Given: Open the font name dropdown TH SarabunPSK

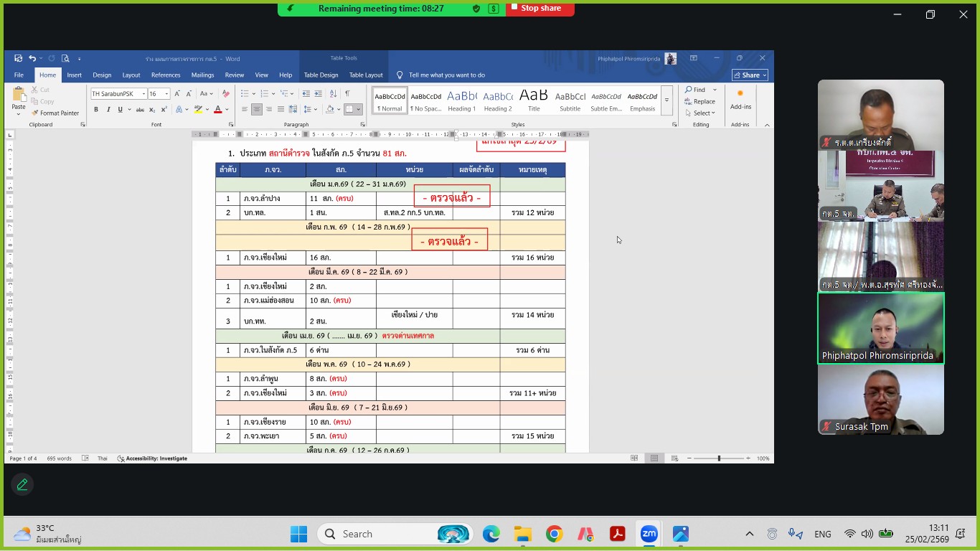Looking at the screenshot, I should tap(118, 94).
